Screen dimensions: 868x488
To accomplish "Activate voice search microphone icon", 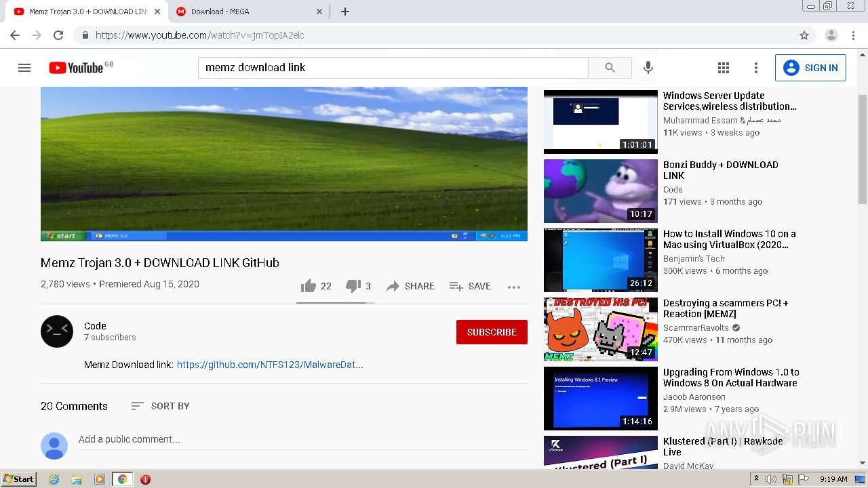I will click(648, 68).
